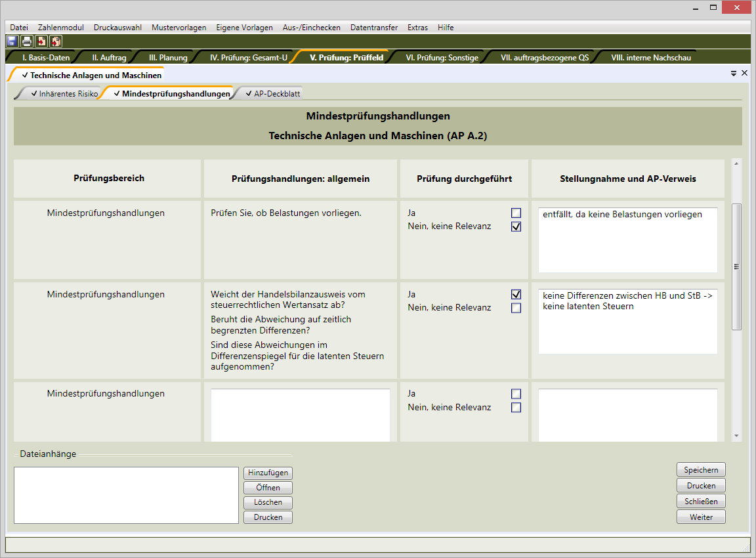Viewport: 756px width, 558px height.
Task: Click the Hinzufügen attachment button
Action: [268, 473]
